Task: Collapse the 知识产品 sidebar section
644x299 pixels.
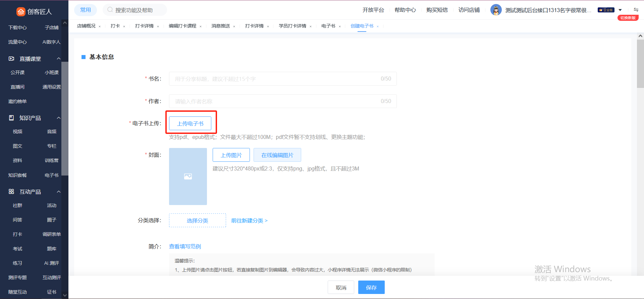Action: (59, 118)
